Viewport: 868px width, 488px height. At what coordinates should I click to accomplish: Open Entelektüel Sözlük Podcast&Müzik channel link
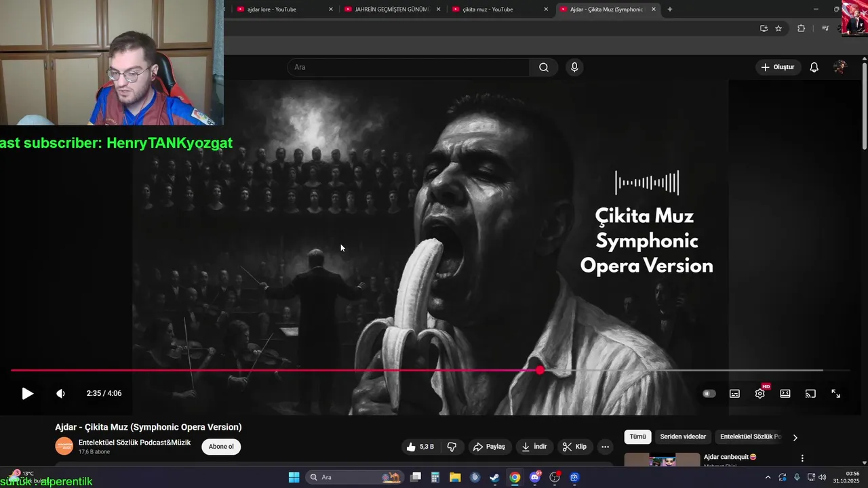pos(134,443)
